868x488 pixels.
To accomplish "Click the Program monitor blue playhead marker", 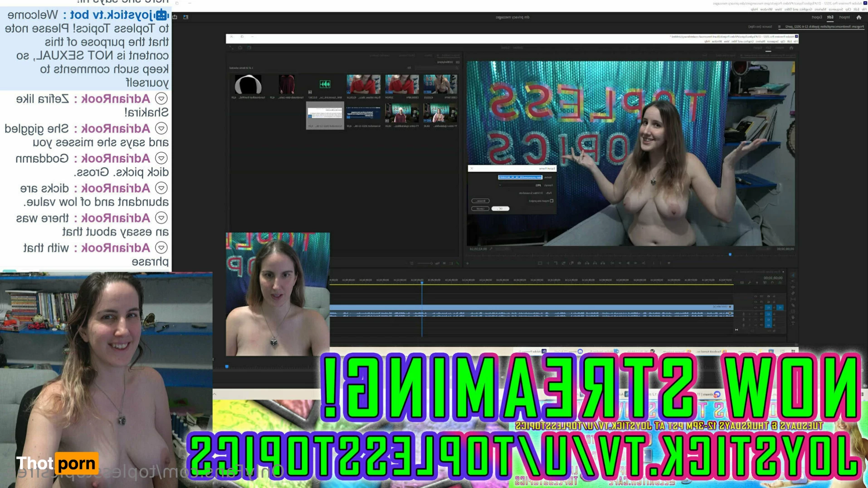I will coord(730,255).
